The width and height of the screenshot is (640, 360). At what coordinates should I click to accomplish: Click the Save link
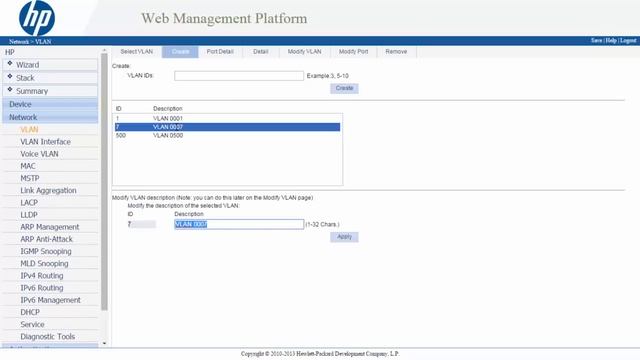click(596, 40)
